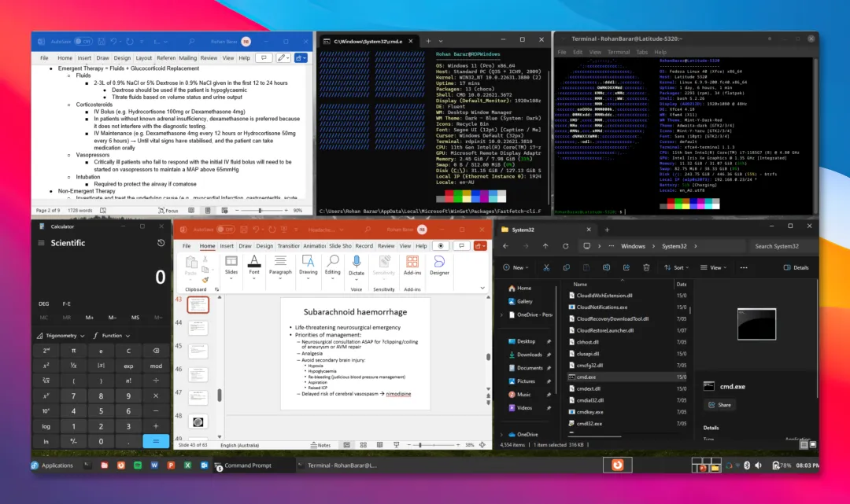Open the Layout tab in Word
Screen dimensions: 850x504
coord(144,58)
